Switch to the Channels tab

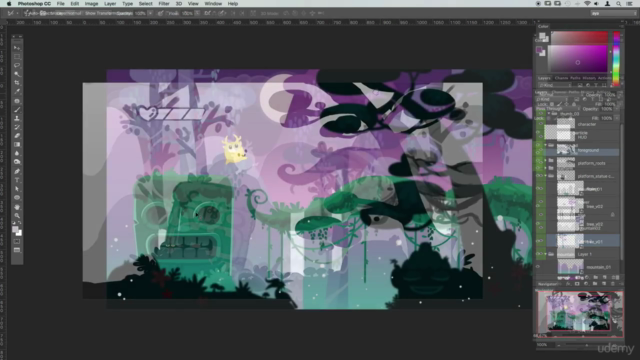[561, 78]
